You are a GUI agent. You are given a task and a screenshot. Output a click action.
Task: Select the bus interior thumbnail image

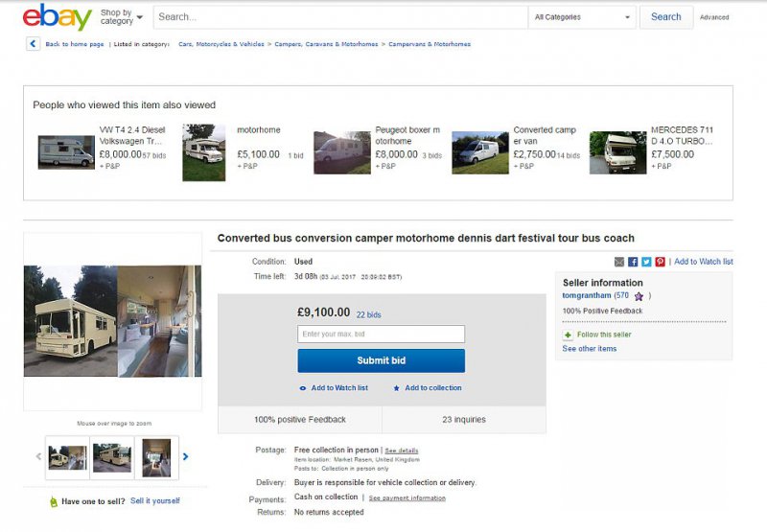click(x=156, y=457)
